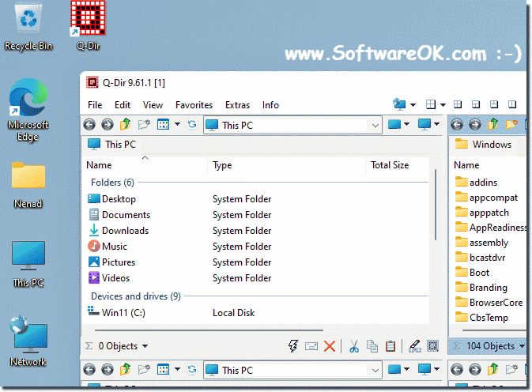
Task: Select the Nenad folder on desktop
Action: pyautogui.click(x=28, y=185)
